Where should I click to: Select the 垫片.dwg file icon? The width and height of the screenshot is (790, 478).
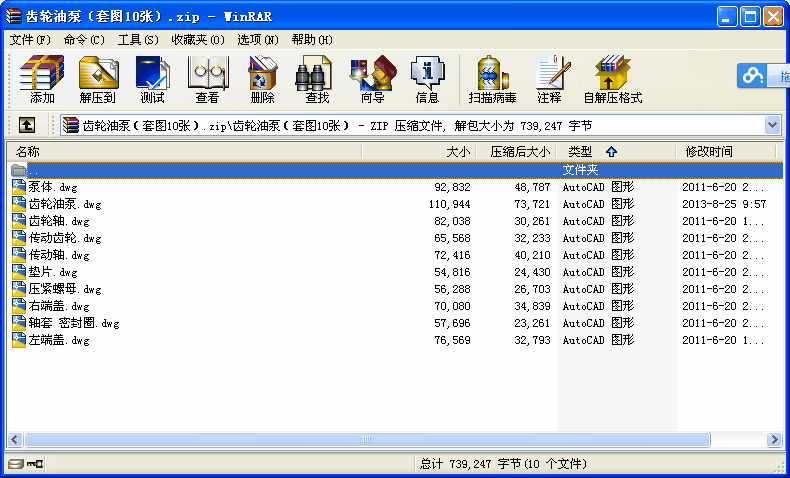pyautogui.click(x=19, y=272)
